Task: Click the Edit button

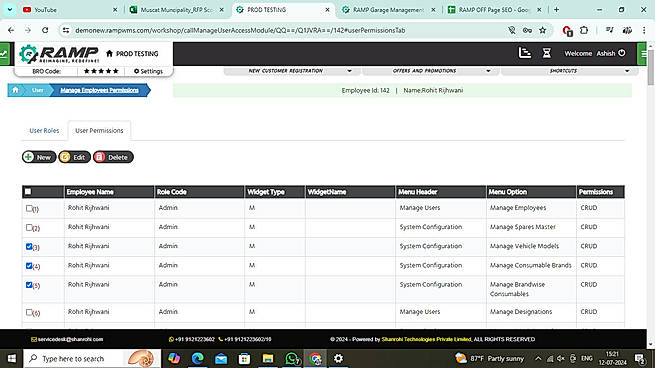Action: tap(74, 157)
